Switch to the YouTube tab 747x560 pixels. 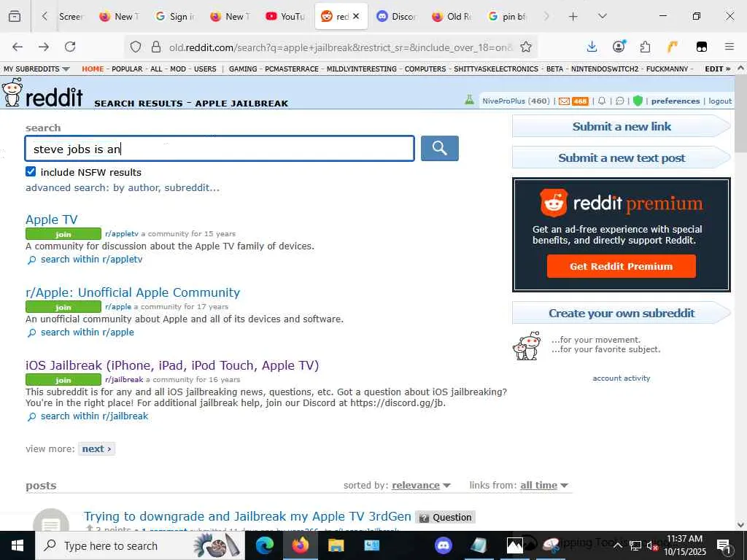(285, 17)
